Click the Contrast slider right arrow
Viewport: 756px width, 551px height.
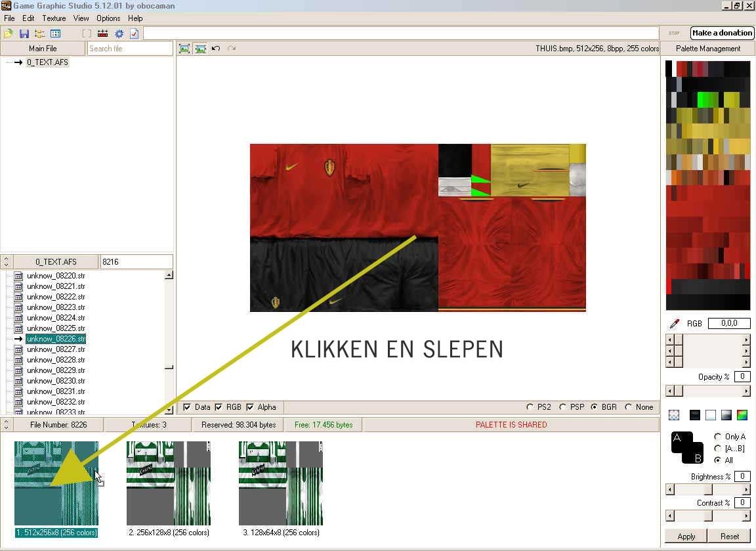[746, 516]
